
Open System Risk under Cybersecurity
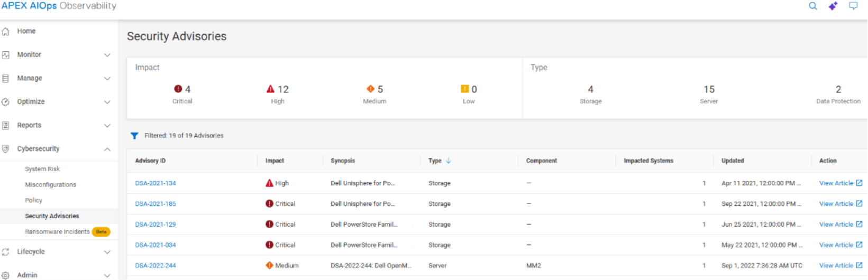pyautogui.click(x=42, y=169)
